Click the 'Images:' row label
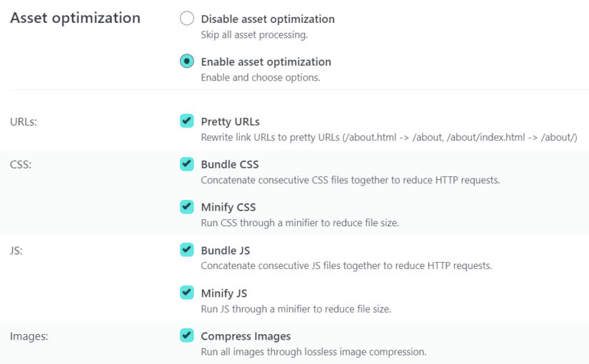 point(29,336)
